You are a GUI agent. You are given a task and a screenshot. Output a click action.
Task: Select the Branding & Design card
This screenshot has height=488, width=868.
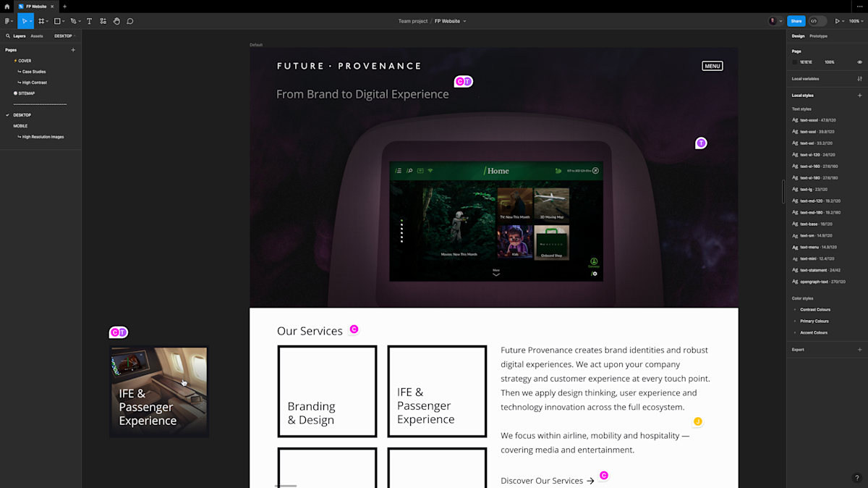(327, 391)
